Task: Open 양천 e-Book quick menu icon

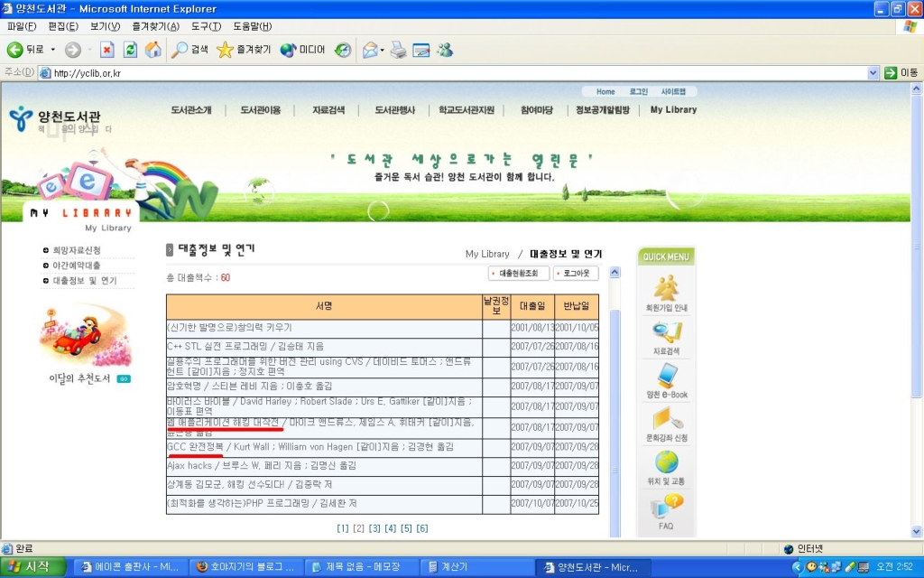Action: 667,381
